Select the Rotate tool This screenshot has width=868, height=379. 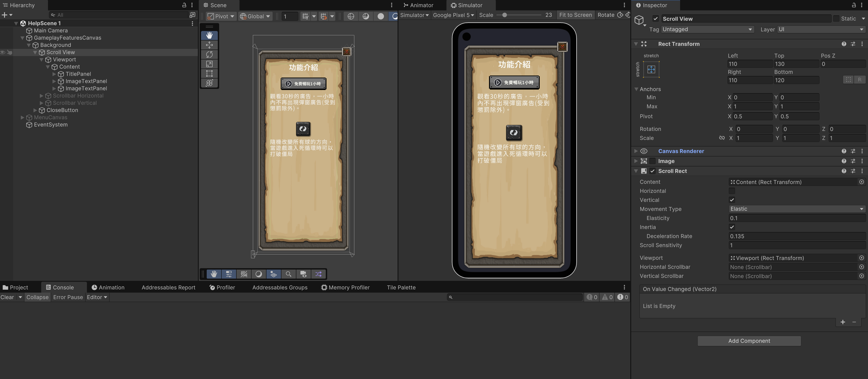[210, 54]
